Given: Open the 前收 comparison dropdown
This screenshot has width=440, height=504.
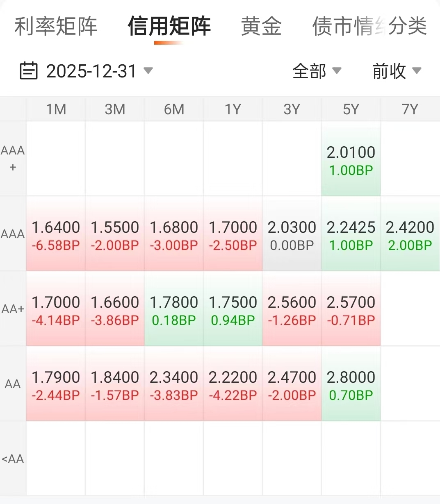Looking at the screenshot, I should [397, 71].
